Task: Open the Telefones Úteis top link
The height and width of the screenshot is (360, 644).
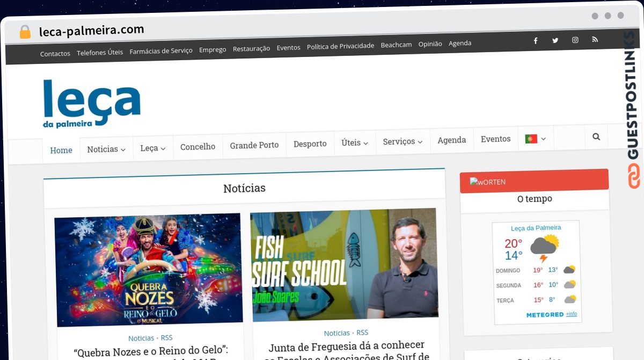Action: coord(100,53)
